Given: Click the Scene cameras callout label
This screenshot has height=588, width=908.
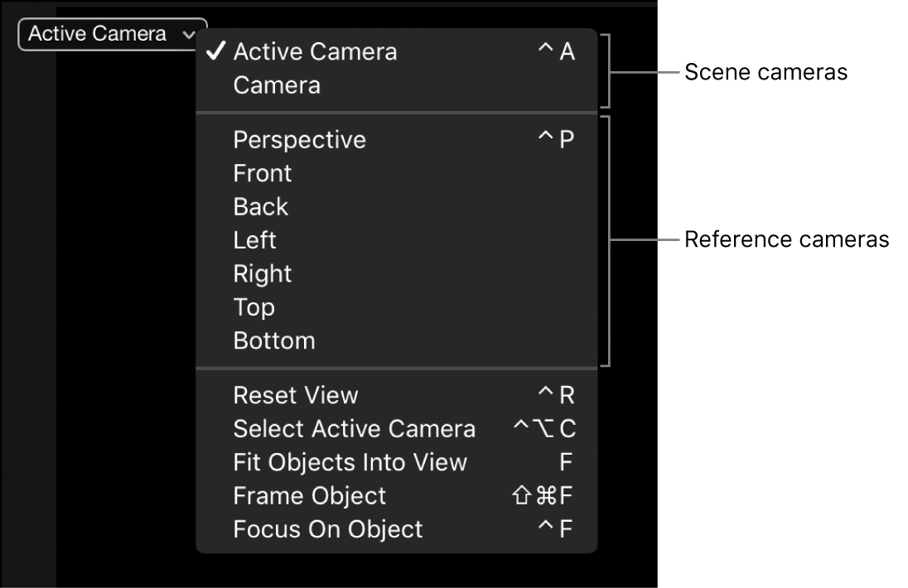Looking at the screenshot, I should (766, 73).
